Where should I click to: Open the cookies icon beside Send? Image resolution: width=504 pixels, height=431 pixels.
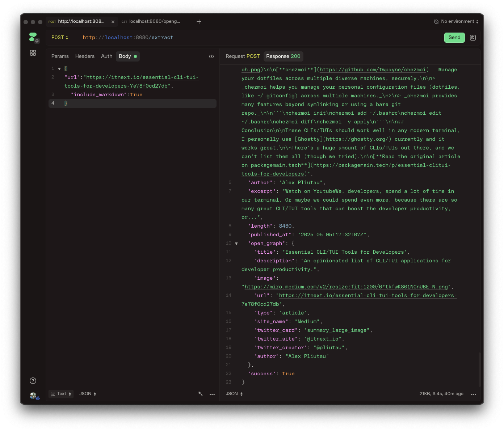[x=473, y=38]
